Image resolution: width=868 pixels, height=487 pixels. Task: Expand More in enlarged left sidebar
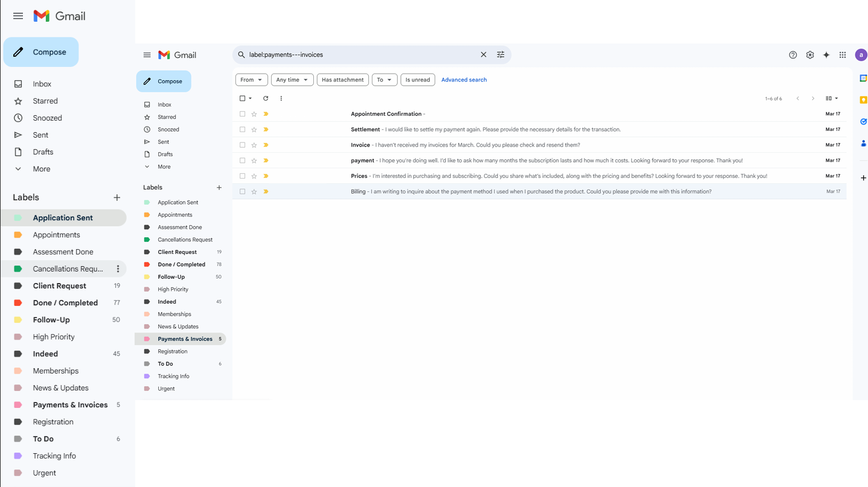(x=41, y=169)
